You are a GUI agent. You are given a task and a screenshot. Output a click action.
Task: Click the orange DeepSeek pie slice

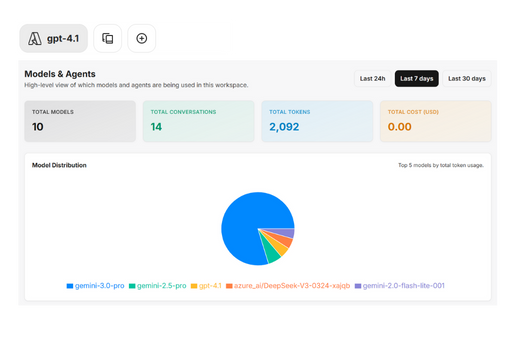coord(284,241)
